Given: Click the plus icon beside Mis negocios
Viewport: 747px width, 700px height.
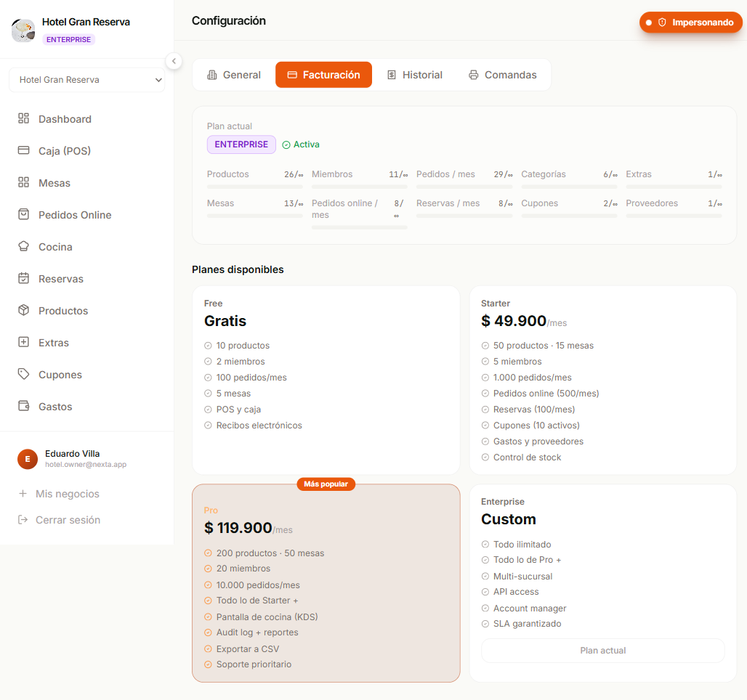Looking at the screenshot, I should (x=23, y=493).
